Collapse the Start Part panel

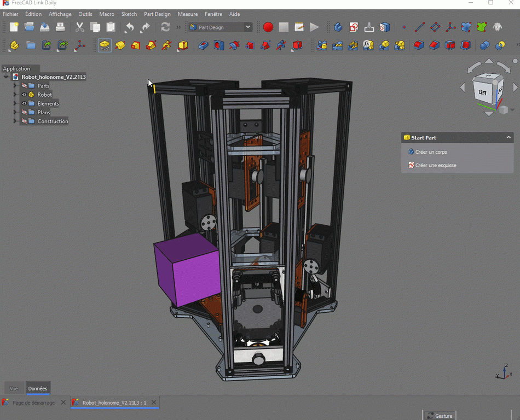(x=509, y=138)
